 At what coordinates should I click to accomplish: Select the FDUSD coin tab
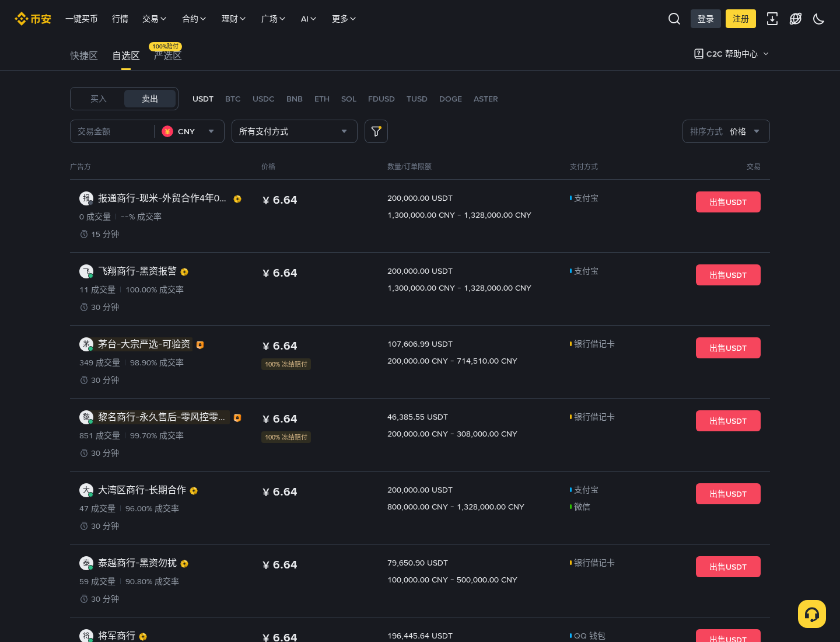coord(381,99)
